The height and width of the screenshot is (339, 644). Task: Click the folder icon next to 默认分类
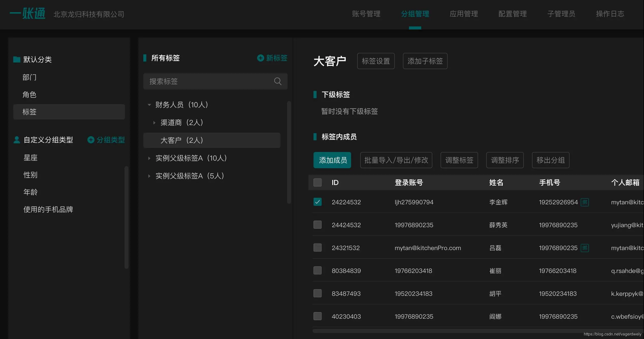point(17,59)
